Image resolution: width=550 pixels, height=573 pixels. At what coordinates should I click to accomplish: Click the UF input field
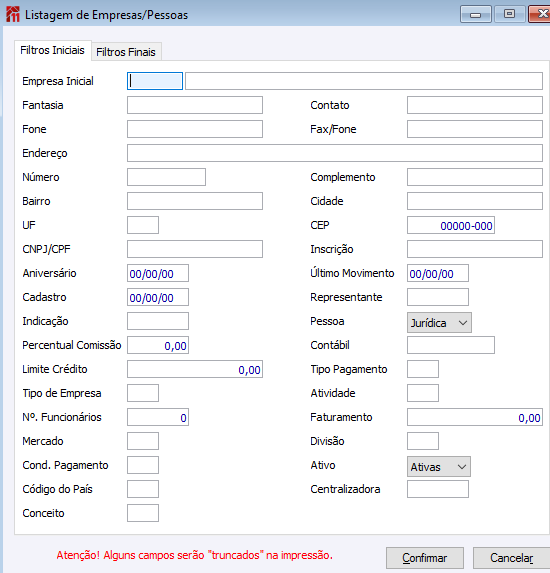[143, 225]
